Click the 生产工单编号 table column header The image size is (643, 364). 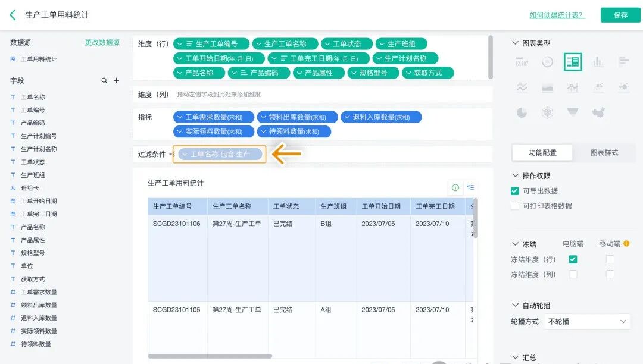tap(177, 206)
